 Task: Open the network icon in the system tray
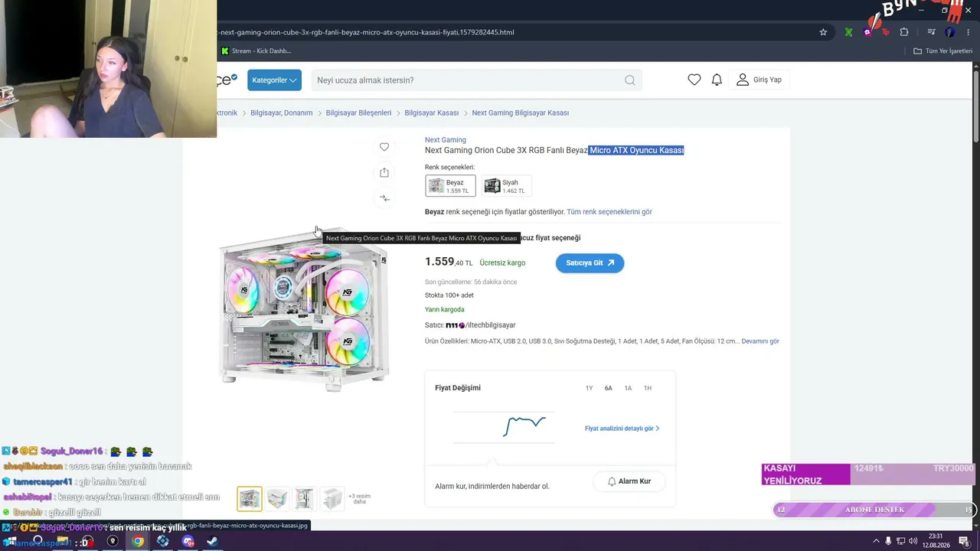point(900,541)
